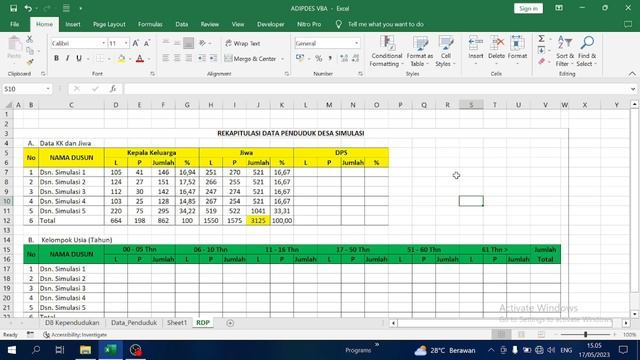Open the File tab
640x360 pixels.
[x=15, y=24]
